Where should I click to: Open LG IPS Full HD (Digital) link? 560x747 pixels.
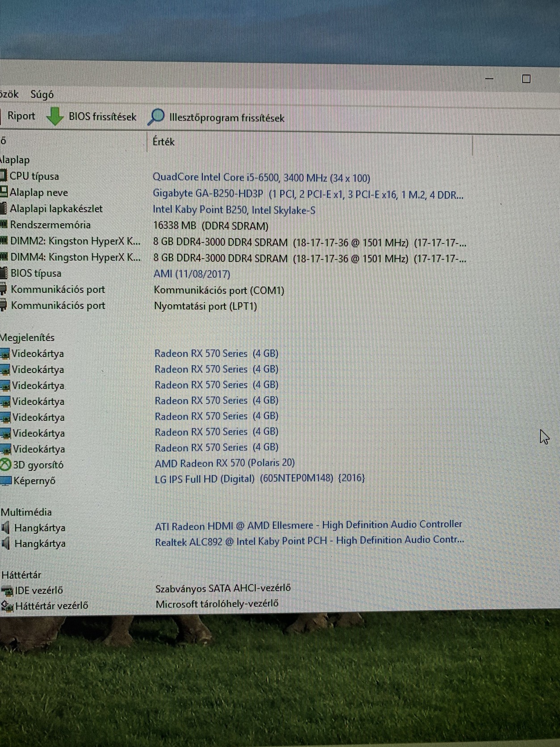click(x=260, y=478)
